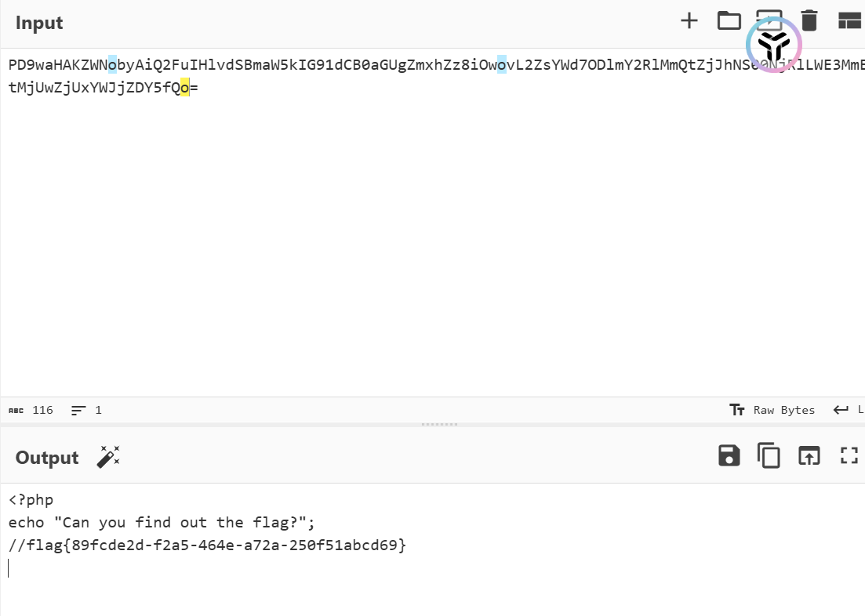Image resolution: width=865 pixels, height=616 pixels.
Task: Click the magic wand icon beside Output
Action: (x=108, y=457)
